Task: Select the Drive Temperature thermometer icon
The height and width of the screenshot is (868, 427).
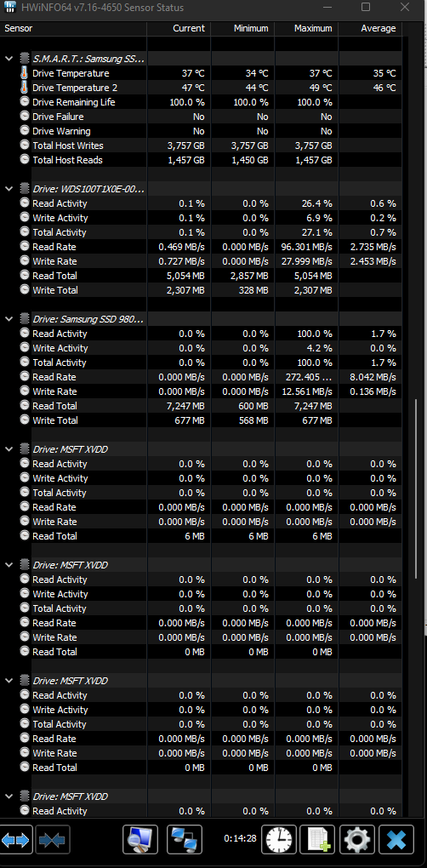Action: coord(25,73)
